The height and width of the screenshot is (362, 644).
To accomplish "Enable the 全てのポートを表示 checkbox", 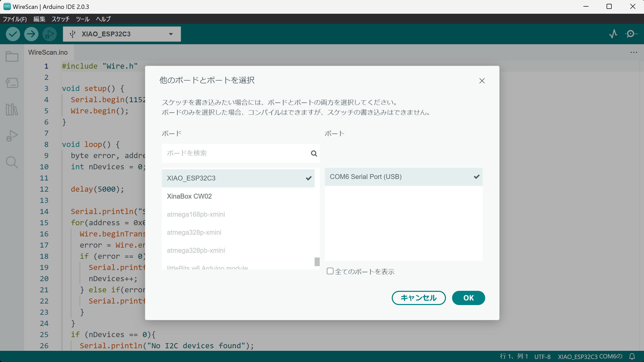I will pyautogui.click(x=330, y=271).
